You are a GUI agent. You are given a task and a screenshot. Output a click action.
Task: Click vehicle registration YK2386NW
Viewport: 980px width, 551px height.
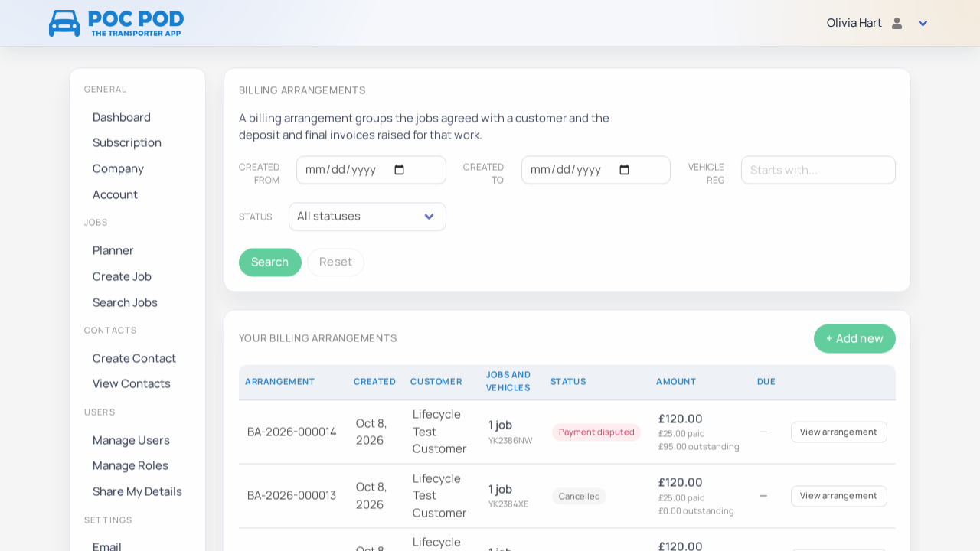pos(511,441)
